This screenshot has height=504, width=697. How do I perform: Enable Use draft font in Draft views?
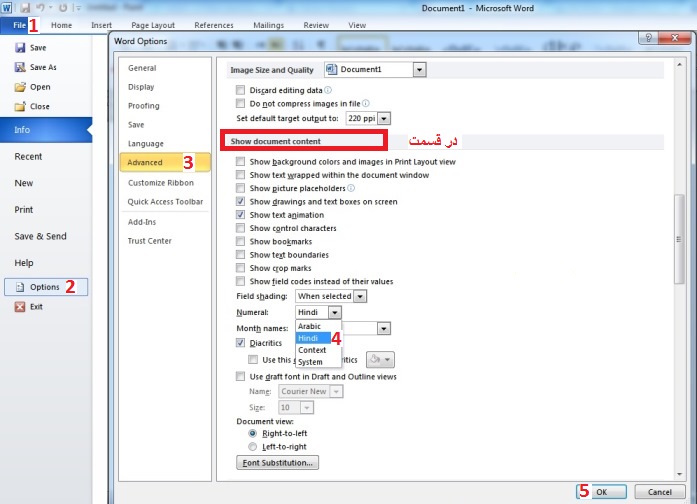(240, 376)
